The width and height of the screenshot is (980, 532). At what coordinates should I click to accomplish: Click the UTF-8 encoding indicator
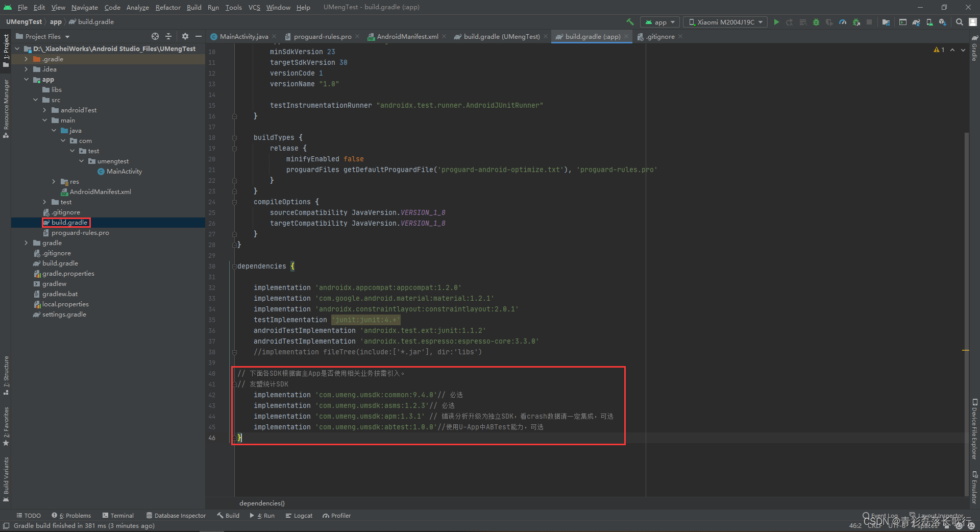point(897,526)
